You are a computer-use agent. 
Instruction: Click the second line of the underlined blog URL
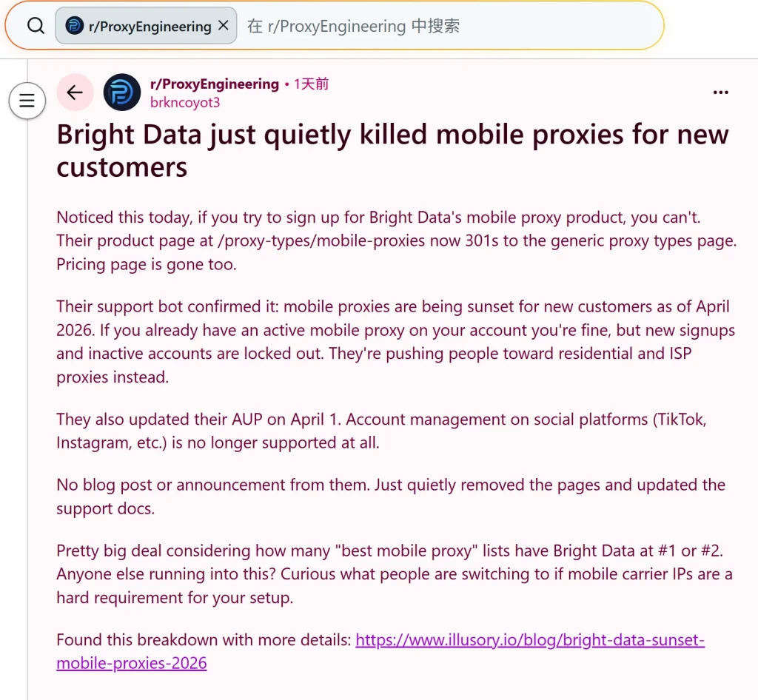(131, 662)
